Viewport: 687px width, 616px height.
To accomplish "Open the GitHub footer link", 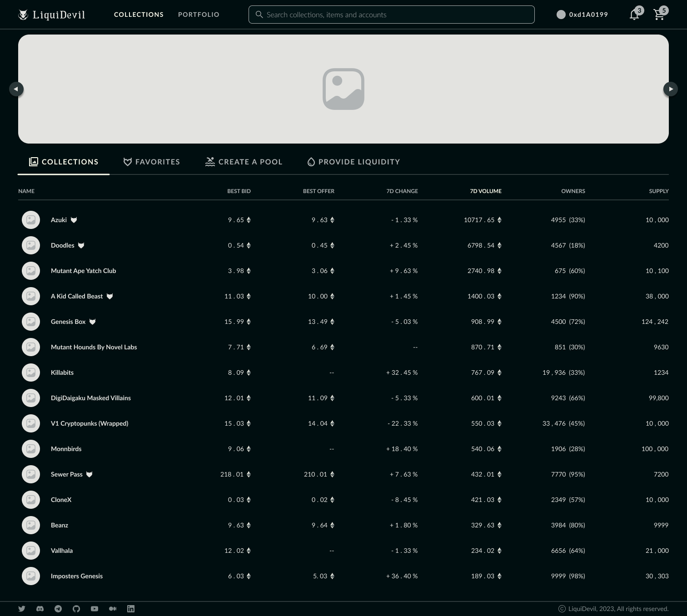I will 76,609.
